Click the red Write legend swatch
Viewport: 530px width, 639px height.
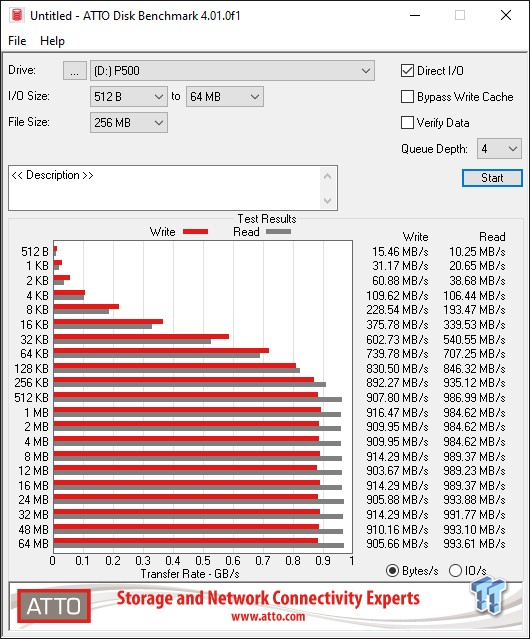[196, 231]
